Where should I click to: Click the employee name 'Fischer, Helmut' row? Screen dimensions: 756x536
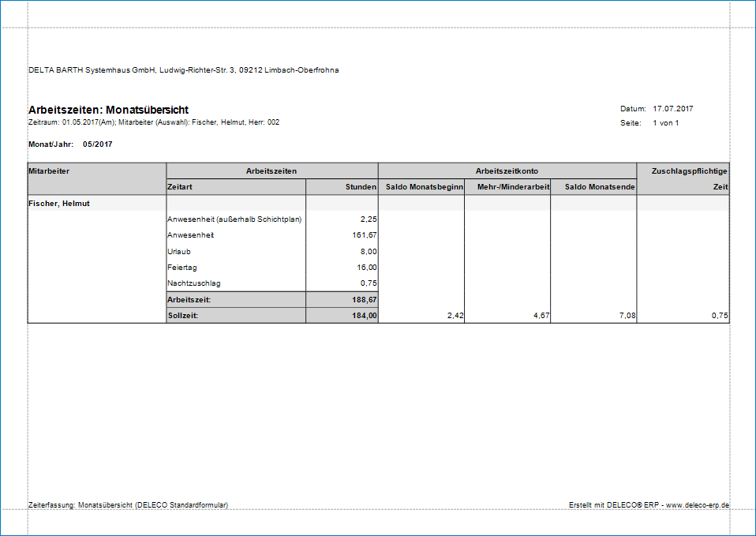59,204
